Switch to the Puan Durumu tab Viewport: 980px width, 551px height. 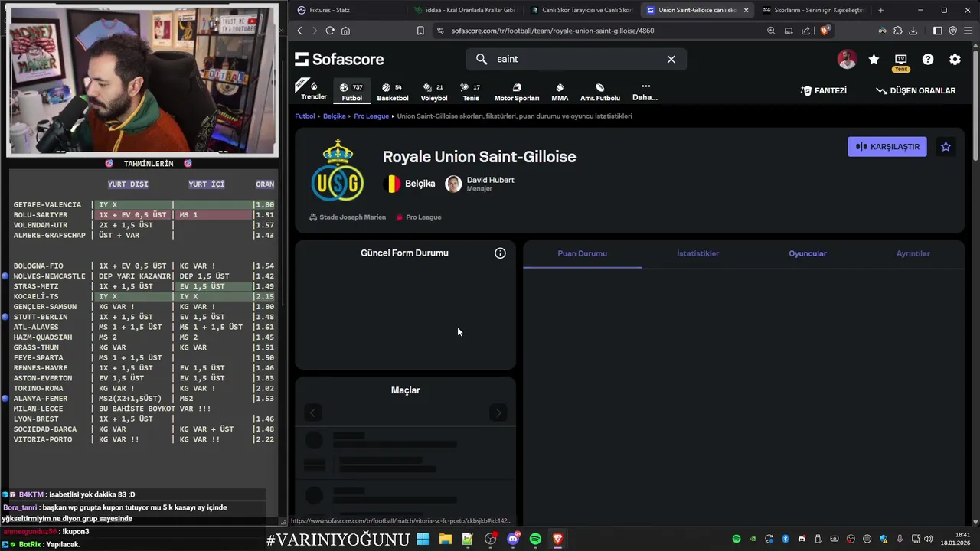[582, 253]
